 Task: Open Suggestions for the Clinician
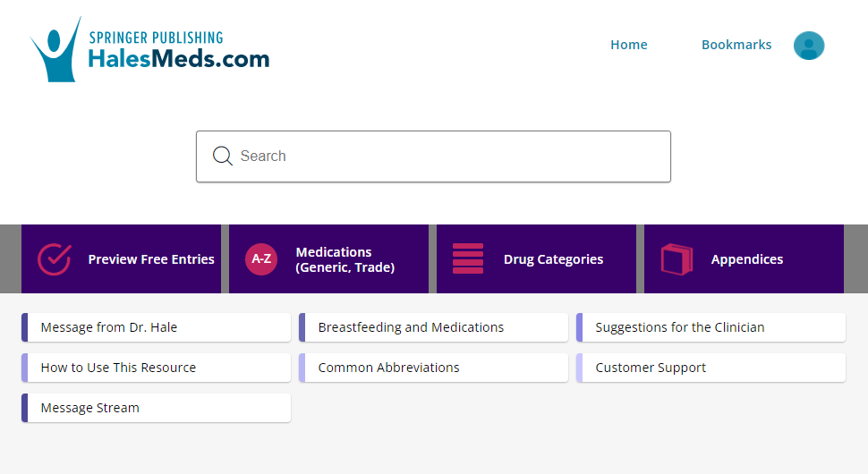click(x=711, y=327)
